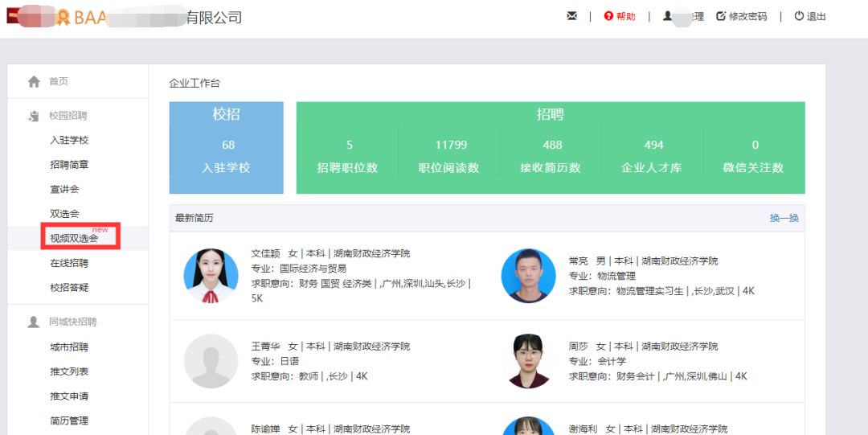The image size is (868, 435).
Task: Click the 帮助 help link
Action: (x=626, y=16)
